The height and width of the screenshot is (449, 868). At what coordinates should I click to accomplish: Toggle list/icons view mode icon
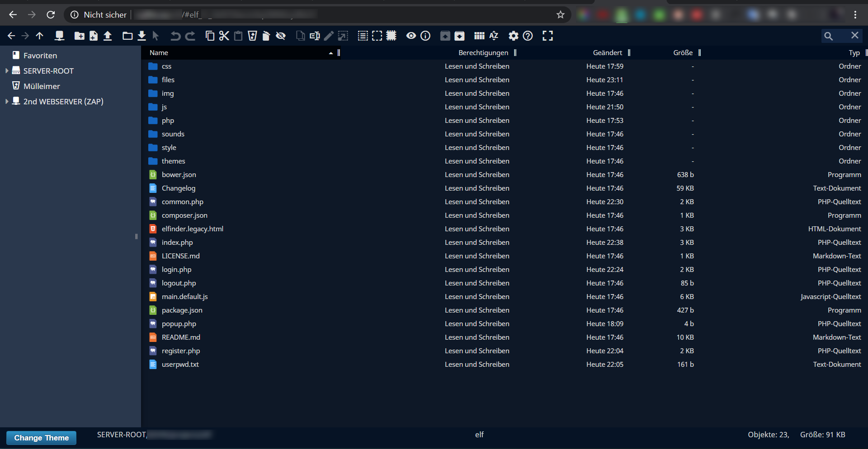coord(479,36)
